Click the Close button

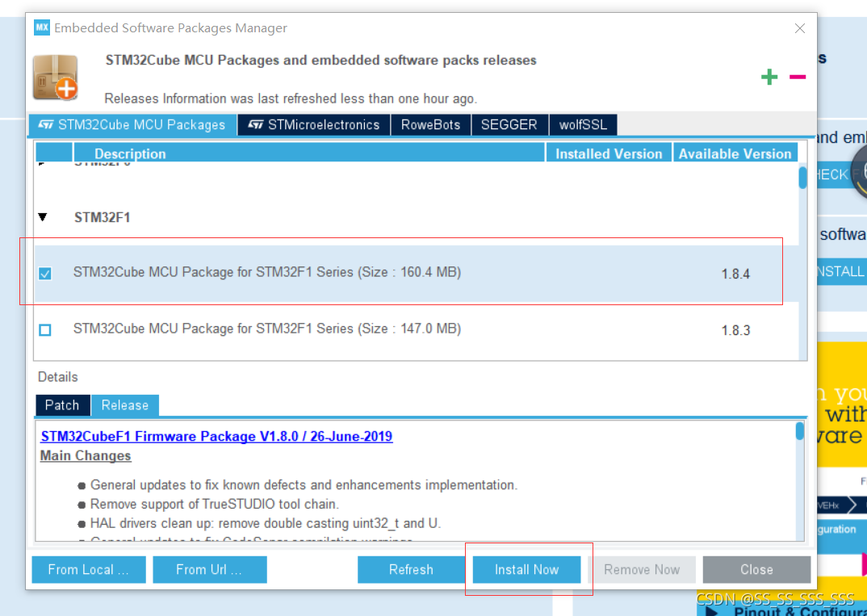[756, 569]
